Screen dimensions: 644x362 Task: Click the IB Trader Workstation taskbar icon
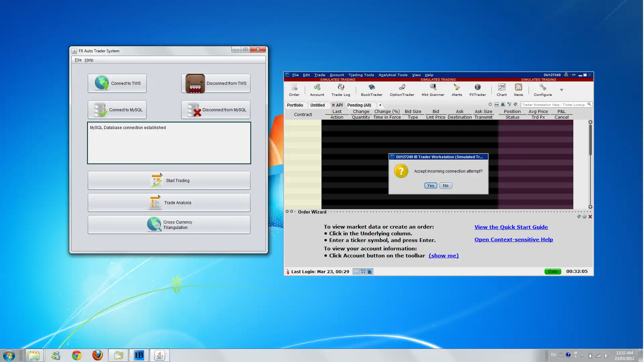138,355
